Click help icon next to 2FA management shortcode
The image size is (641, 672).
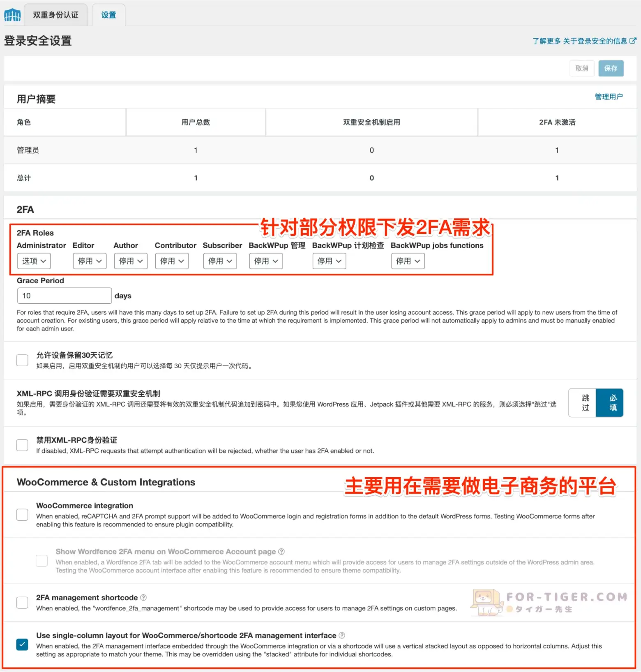pyautogui.click(x=143, y=598)
